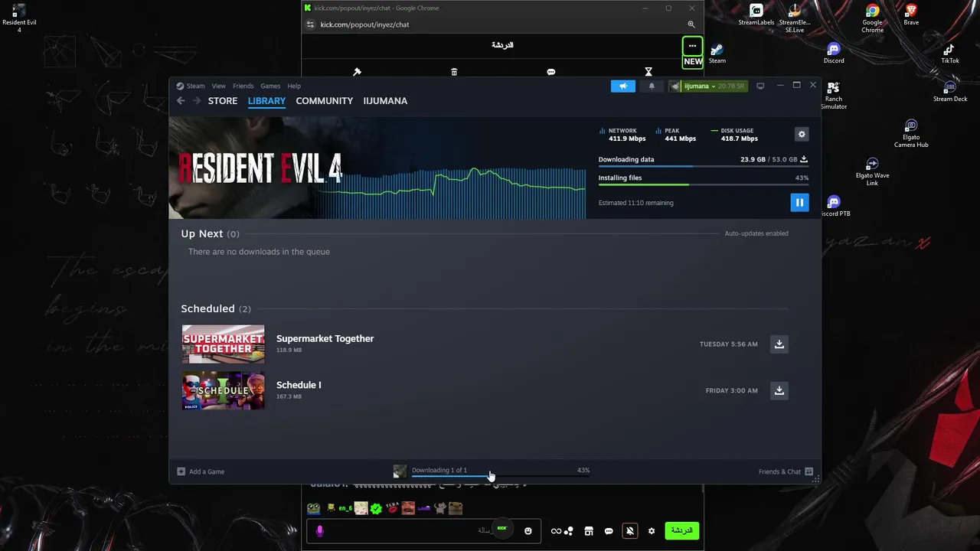Open Ranch Simulator desktop shortcut

[x=834, y=95]
